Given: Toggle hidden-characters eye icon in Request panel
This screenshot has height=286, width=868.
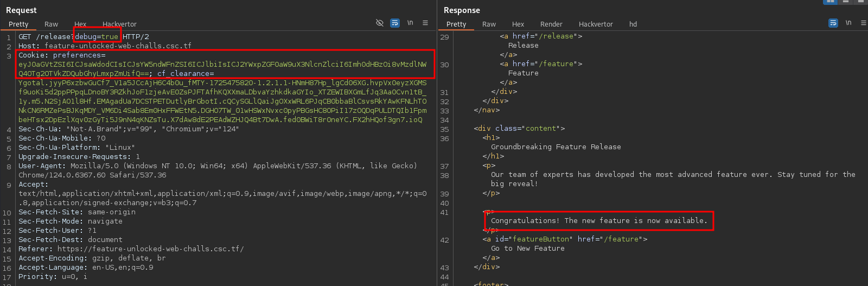Looking at the screenshot, I should [x=380, y=23].
